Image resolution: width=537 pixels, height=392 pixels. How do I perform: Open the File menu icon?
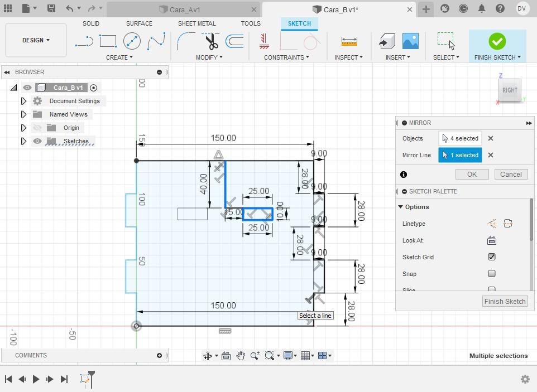26,8
